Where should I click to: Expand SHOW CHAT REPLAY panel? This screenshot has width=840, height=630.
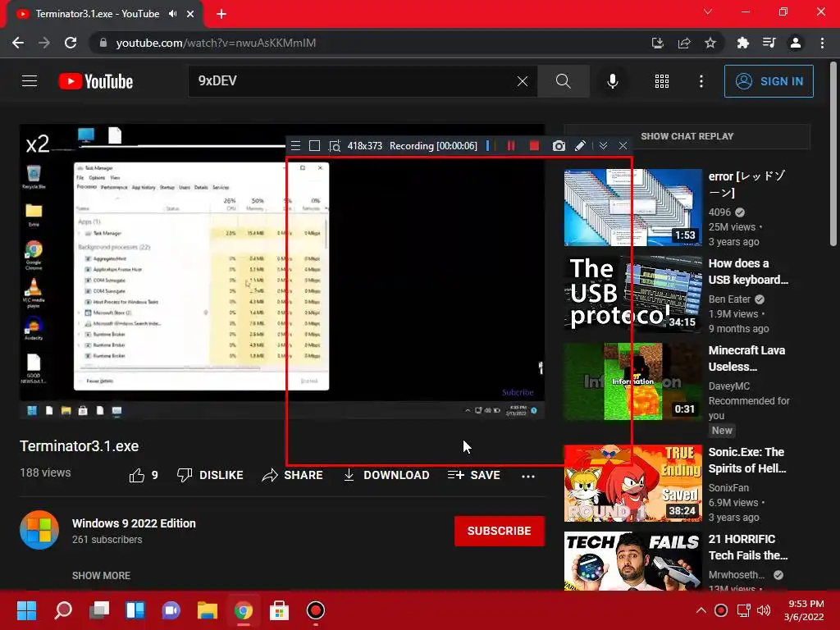[x=687, y=137]
